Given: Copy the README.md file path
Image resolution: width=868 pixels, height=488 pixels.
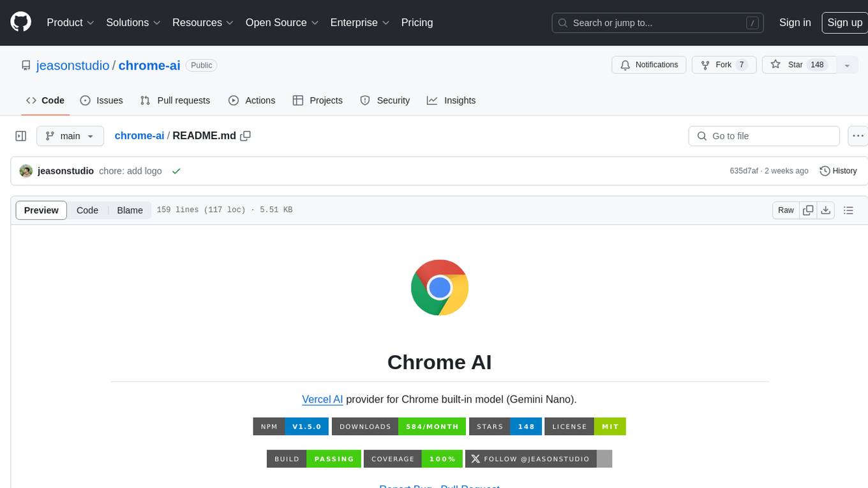Looking at the screenshot, I should 246,135.
